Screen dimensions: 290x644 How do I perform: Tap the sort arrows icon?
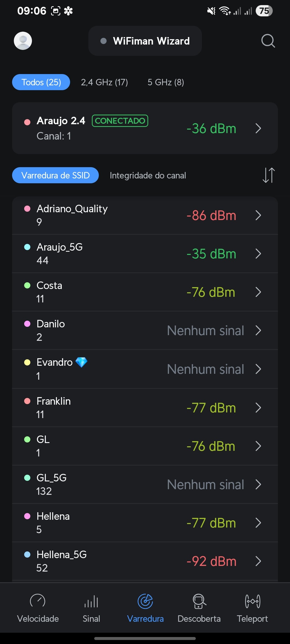(269, 175)
